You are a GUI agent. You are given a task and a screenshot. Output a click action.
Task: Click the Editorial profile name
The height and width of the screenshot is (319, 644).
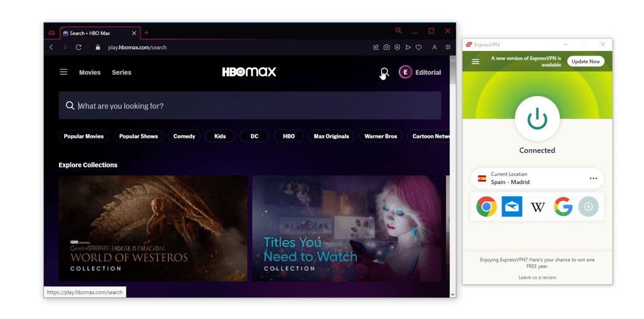(428, 72)
